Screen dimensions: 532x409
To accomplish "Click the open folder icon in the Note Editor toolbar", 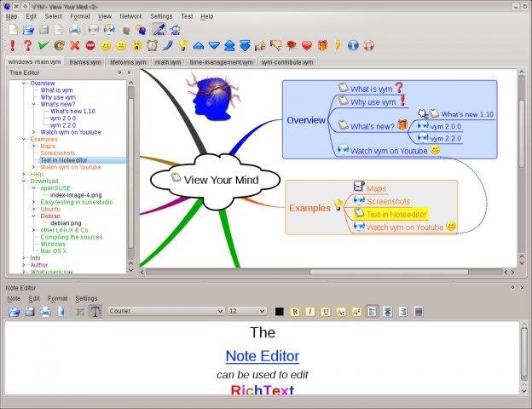I will click(14, 312).
